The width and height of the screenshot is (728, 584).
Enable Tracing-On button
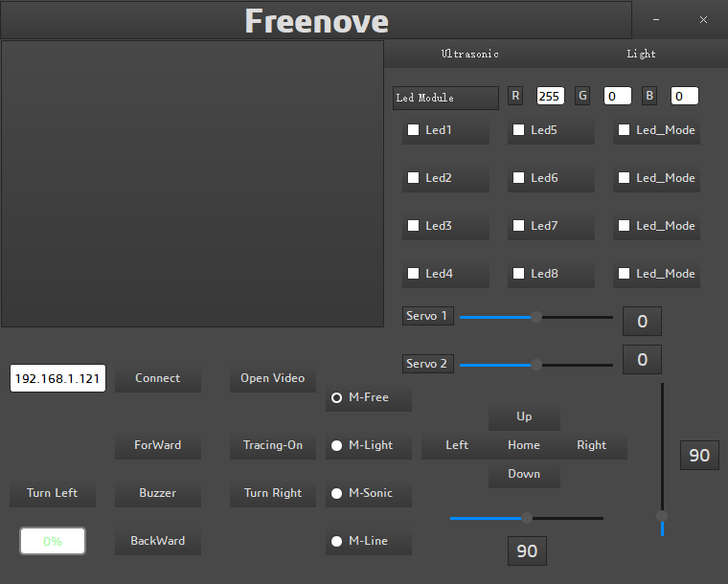(x=273, y=445)
